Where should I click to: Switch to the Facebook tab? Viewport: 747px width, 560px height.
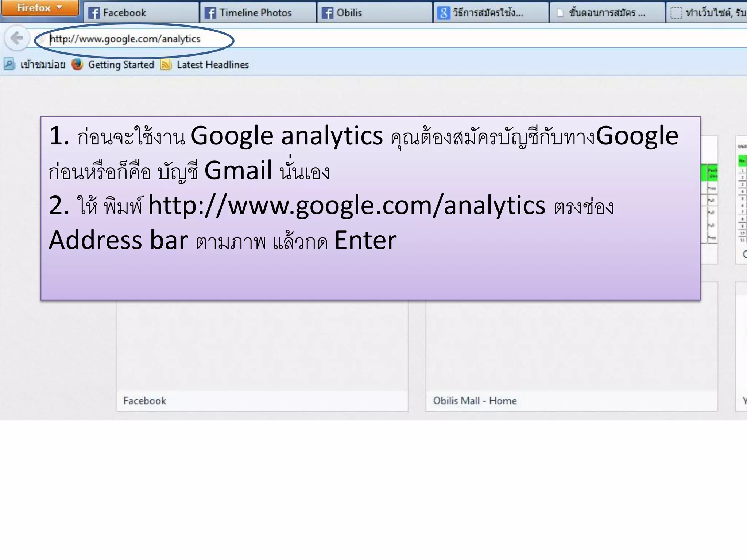point(124,13)
